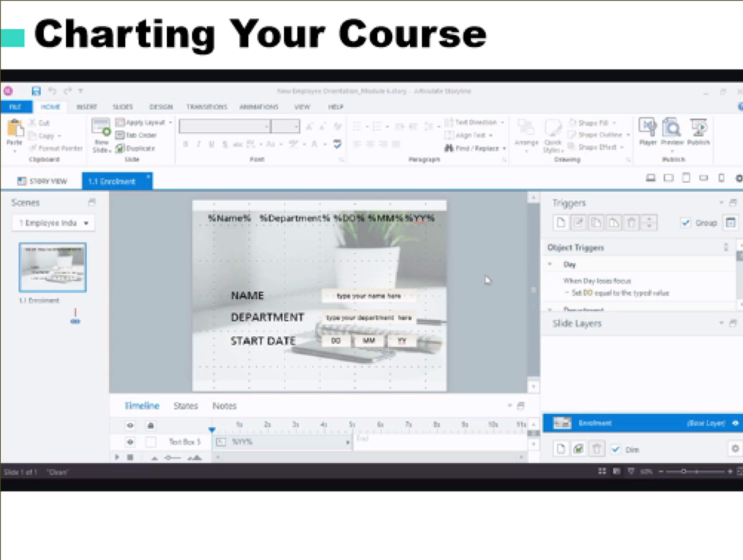Toggle the Group checkbox in Triggers panel
743x560 pixels.
[685, 223]
